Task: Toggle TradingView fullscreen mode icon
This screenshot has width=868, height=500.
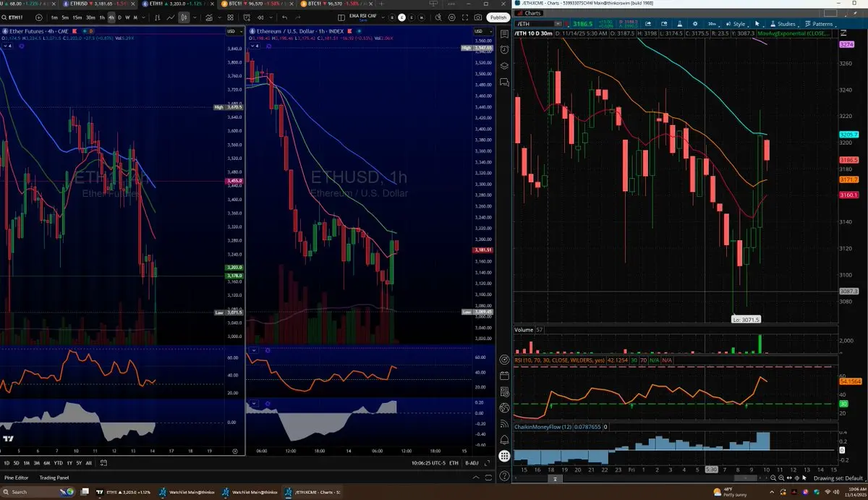Action: tap(465, 17)
